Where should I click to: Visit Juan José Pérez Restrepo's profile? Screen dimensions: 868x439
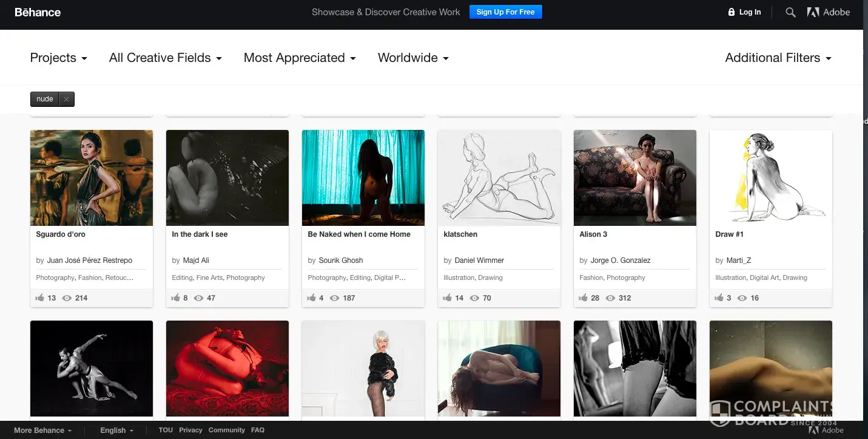click(90, 260)
